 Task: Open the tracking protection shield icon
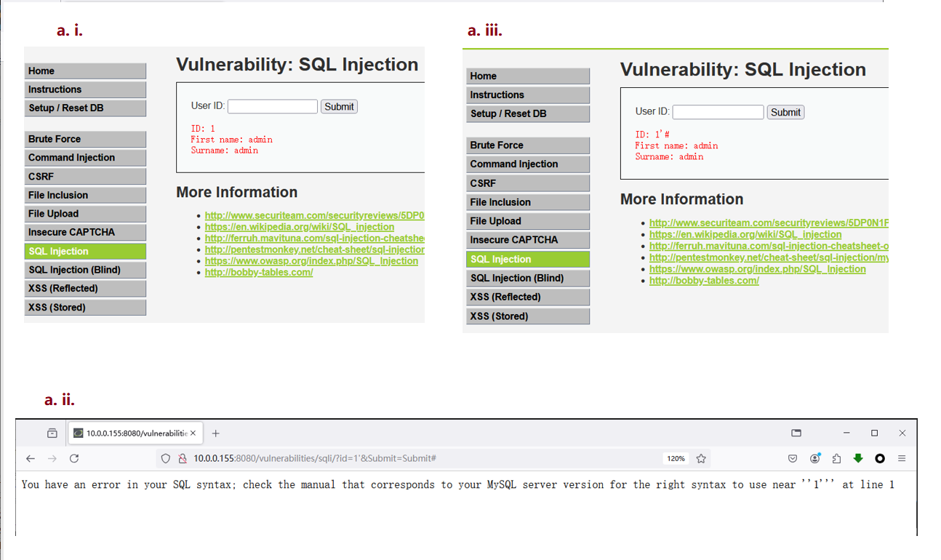(x=166, y=458)
